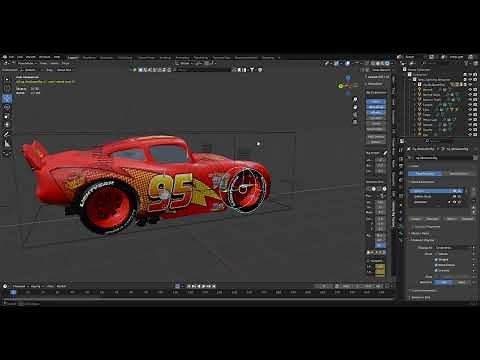Uncheck the Collection row exclude checkbox
The image size is (480, 360).
pos(465,75)
